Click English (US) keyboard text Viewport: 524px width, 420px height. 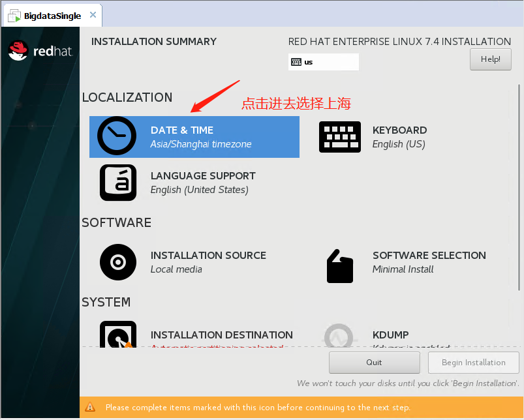pos(399,144)
